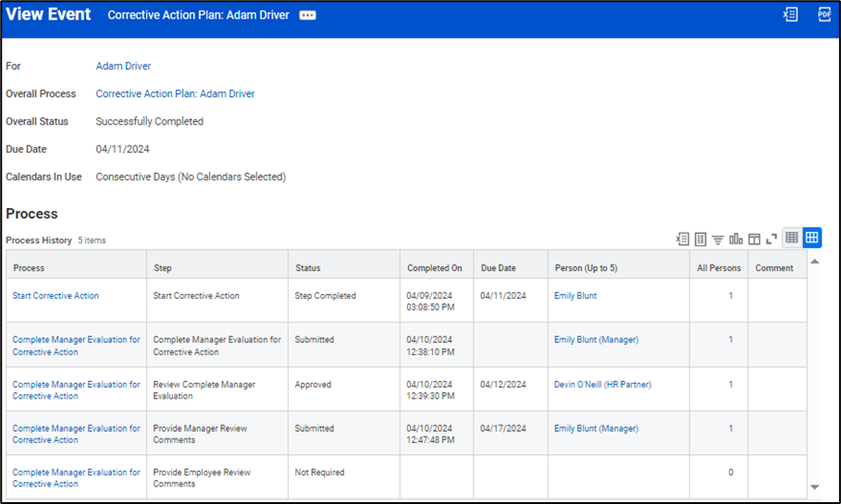The image size is (841, 504).
Task: Export the event to Excel in header
Action: coord(790,15)
